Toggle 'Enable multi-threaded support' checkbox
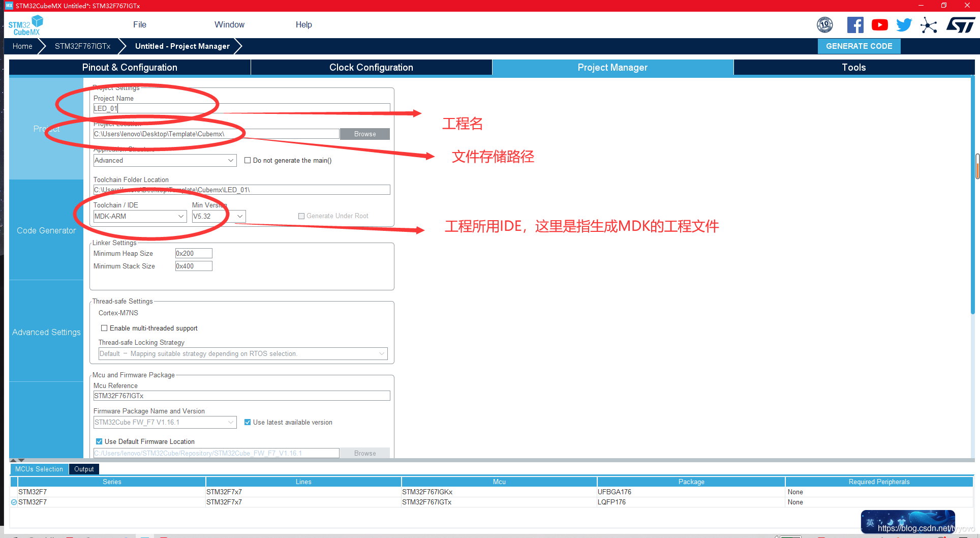 tap(104, 328)
